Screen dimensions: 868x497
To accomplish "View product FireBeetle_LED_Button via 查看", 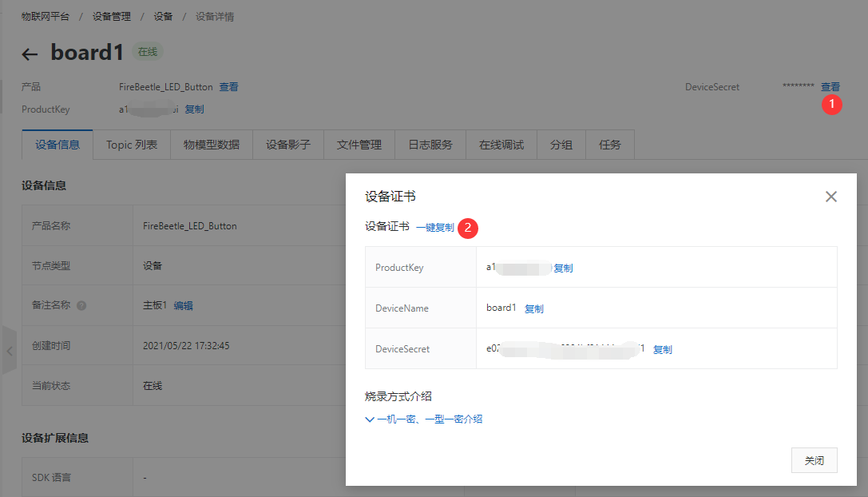I will [228, 86].
